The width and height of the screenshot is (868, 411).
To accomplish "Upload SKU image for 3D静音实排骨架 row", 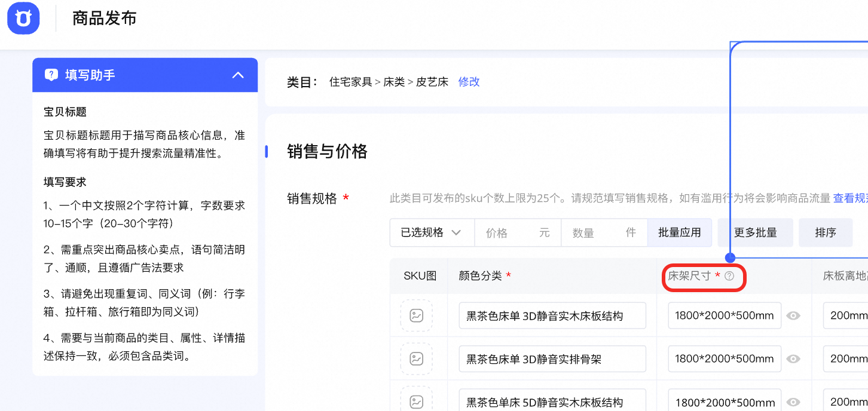I will [x=417, y=358].
